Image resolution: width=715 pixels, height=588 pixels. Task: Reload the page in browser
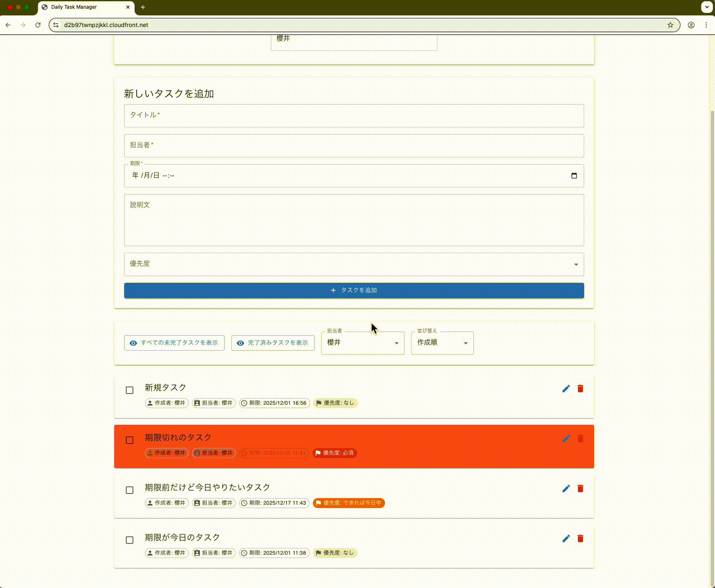[38, 25]
